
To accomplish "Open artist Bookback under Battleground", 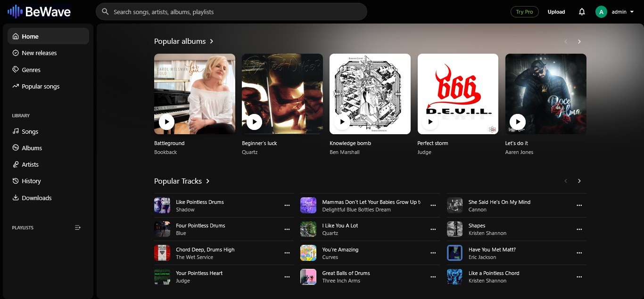I will tap(165, 152).
